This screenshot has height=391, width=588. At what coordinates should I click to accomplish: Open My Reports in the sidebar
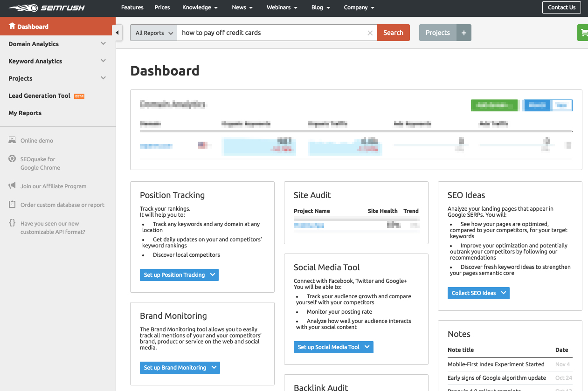[x=25, y=113]
